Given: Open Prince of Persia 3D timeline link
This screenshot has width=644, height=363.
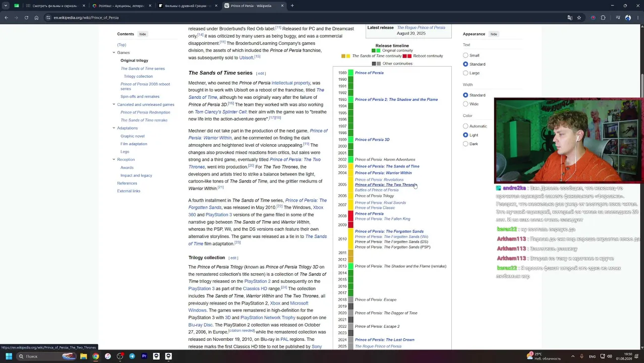Looking at the screenshot, I should (372, 140).
